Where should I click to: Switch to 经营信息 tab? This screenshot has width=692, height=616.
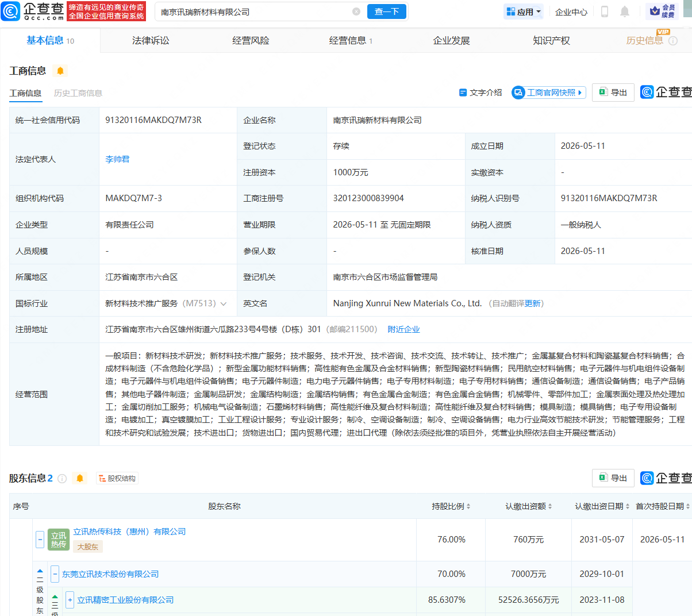tap(351, 40)
